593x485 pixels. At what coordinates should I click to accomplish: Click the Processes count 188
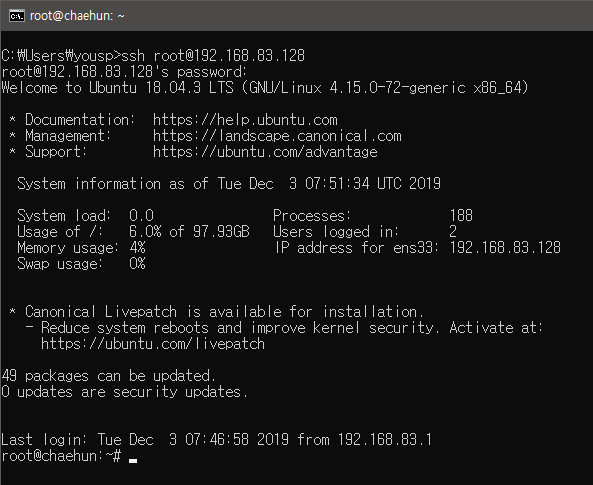point(461,216)
